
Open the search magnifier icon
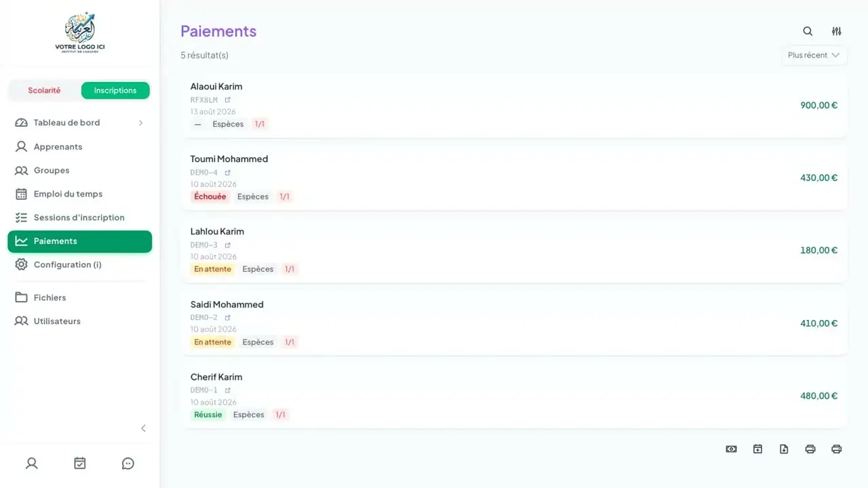808,31
